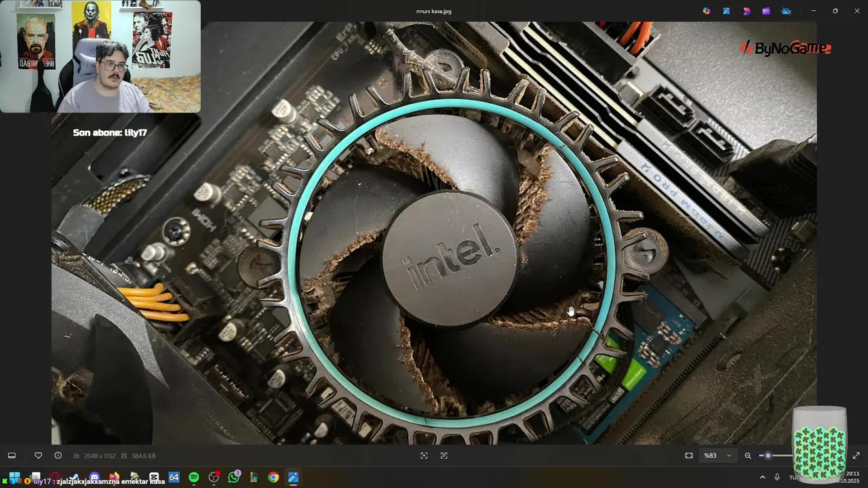This screenshot has width=868, height=488.
Task: Click the edit image icon in title bar
Action: [x=726, y=11]
